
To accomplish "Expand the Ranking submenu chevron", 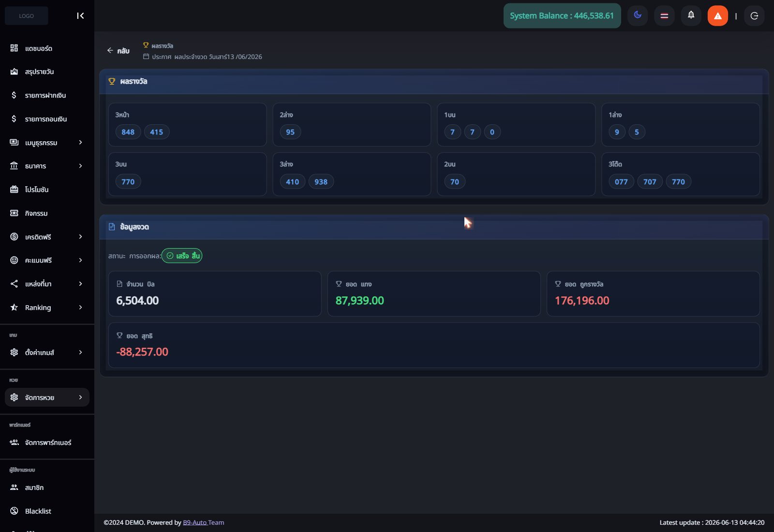I will pyautogui.click(x=80, y=307).
